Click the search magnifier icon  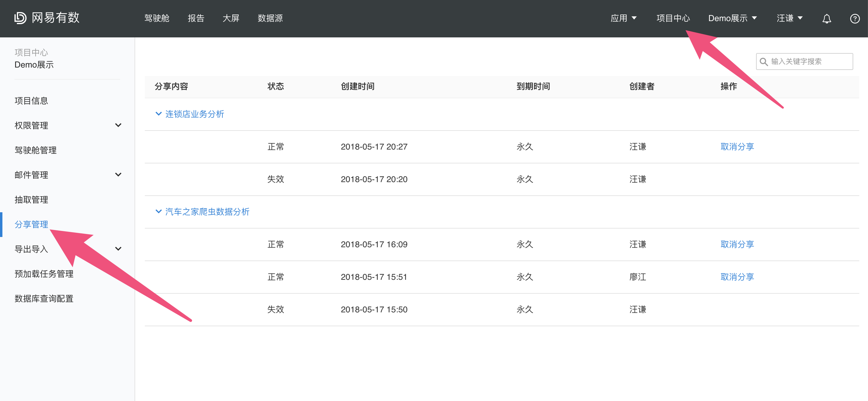[x=764, y=62]
